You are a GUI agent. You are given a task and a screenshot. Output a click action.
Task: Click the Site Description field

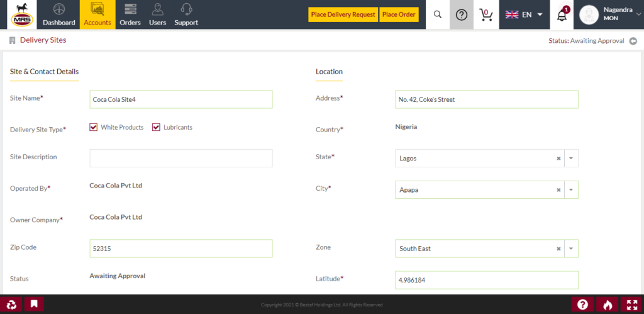click(181, 158)
